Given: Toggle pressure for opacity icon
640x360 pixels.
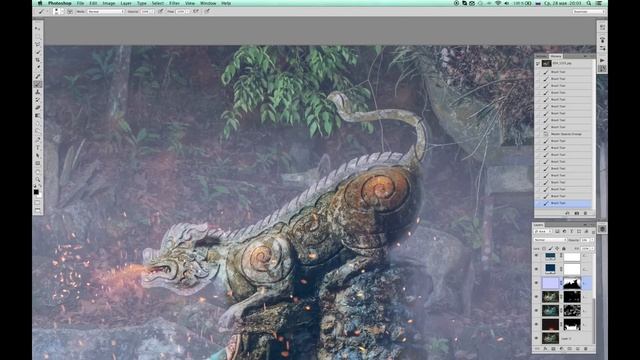Looking at the screenshot, I should [160, 11].
